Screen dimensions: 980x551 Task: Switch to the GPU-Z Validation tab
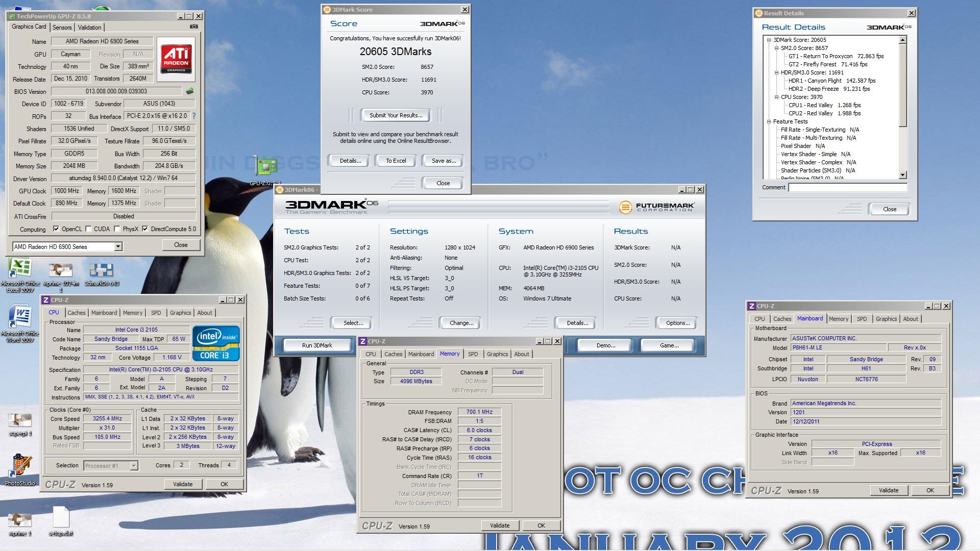coord(90,28)
